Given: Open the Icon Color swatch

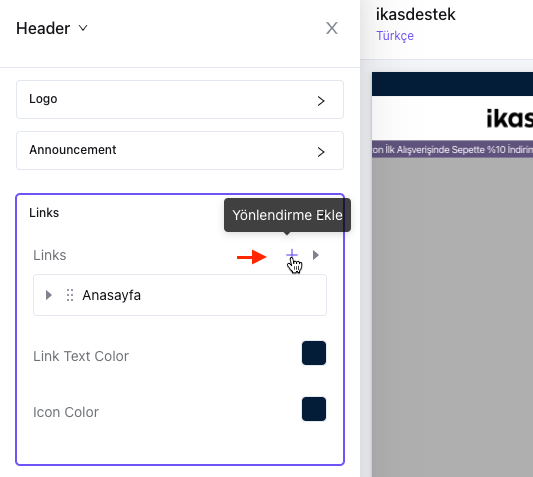Looking at the screenshot, I should click(x=314, y=409).
